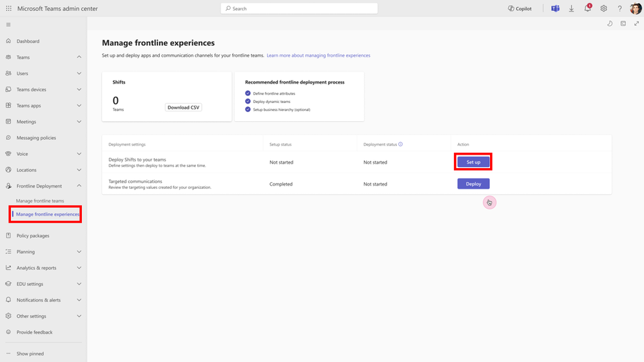The width and height of the screenshot is (644, 362).
Task: Open Messaging policies page
Action: point(36,137)
